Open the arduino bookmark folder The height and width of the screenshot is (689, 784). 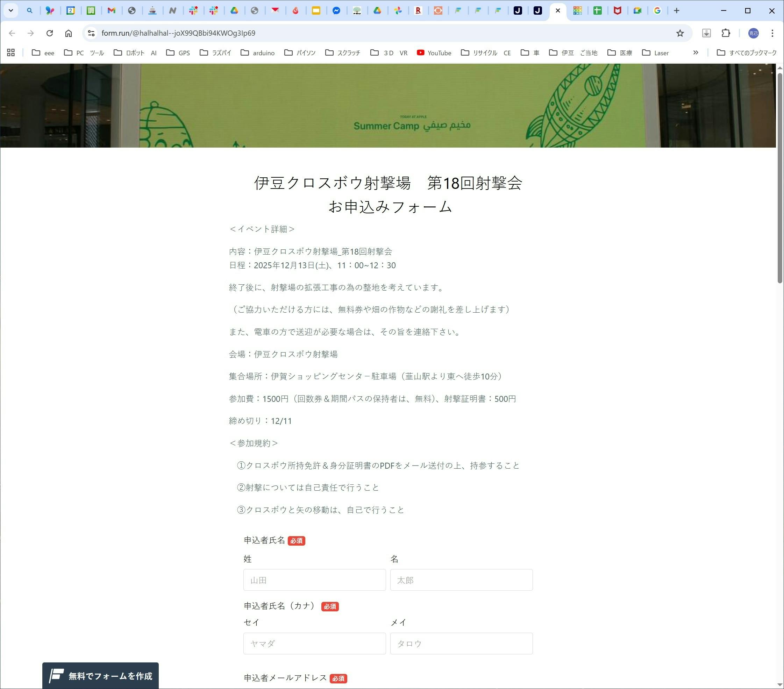257,52
